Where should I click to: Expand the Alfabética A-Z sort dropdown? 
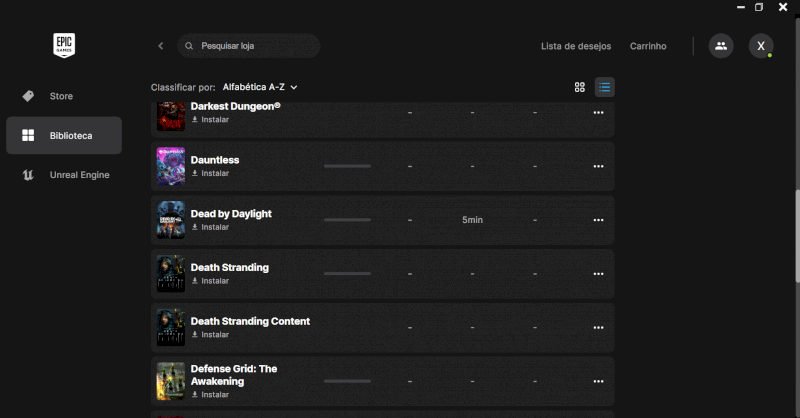tap(260, 87)
